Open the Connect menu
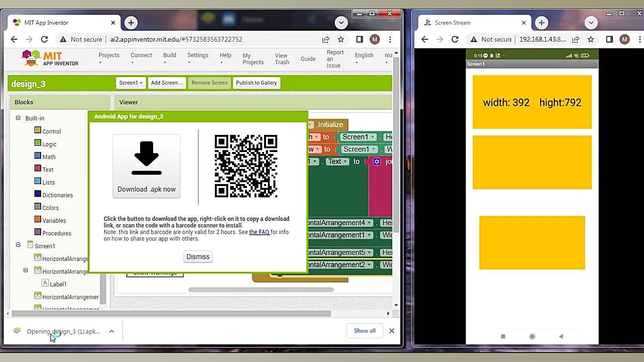Image resolution: width=644 pixels, height=362 pixels. 141,59
